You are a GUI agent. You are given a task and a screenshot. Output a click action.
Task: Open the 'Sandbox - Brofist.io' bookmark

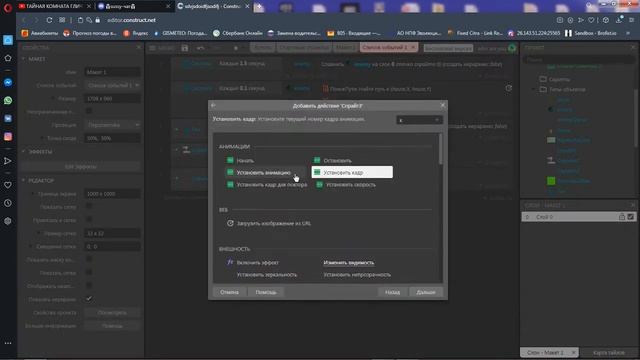(591, 33)
